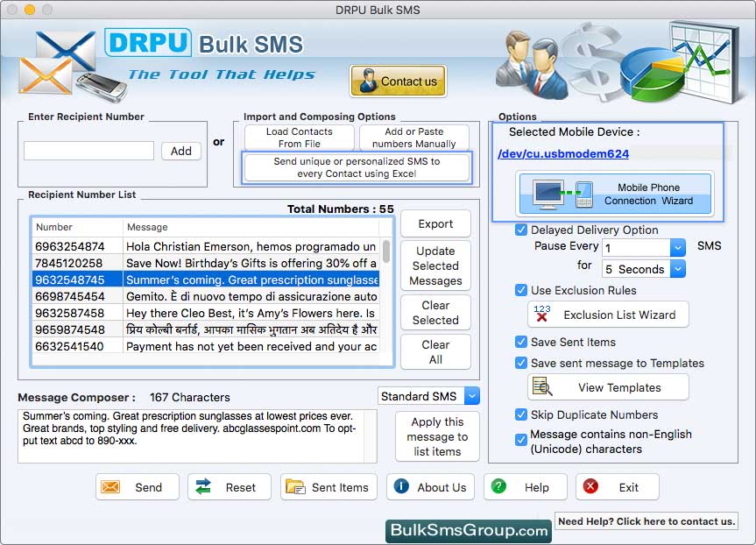Open the BulkSmsGroup.com website link

[469, 530]
